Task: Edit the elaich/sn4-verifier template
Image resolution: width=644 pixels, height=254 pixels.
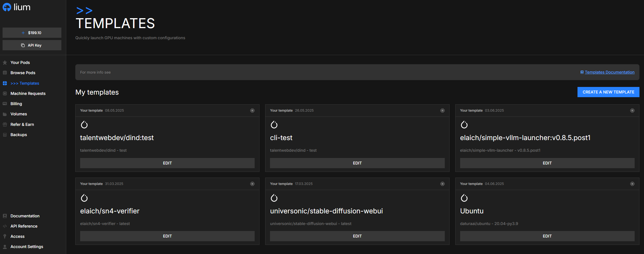Action: point(167,236)
